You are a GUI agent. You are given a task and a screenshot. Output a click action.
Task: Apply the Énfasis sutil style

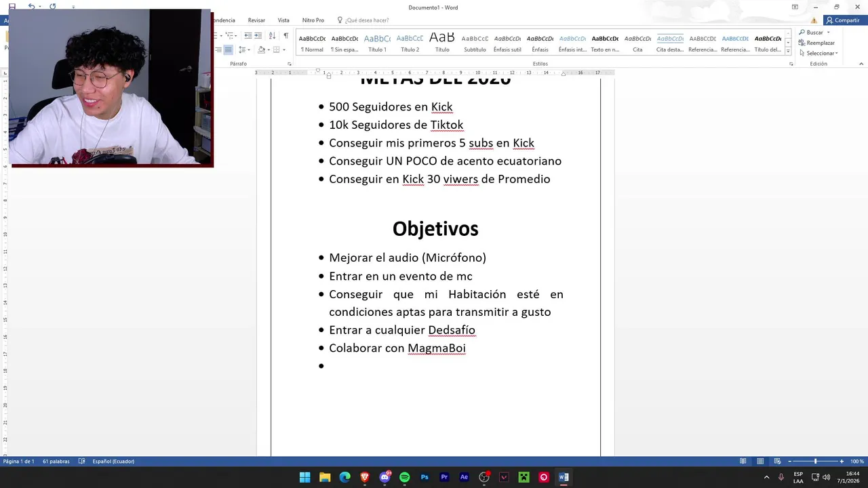(507, 43)
